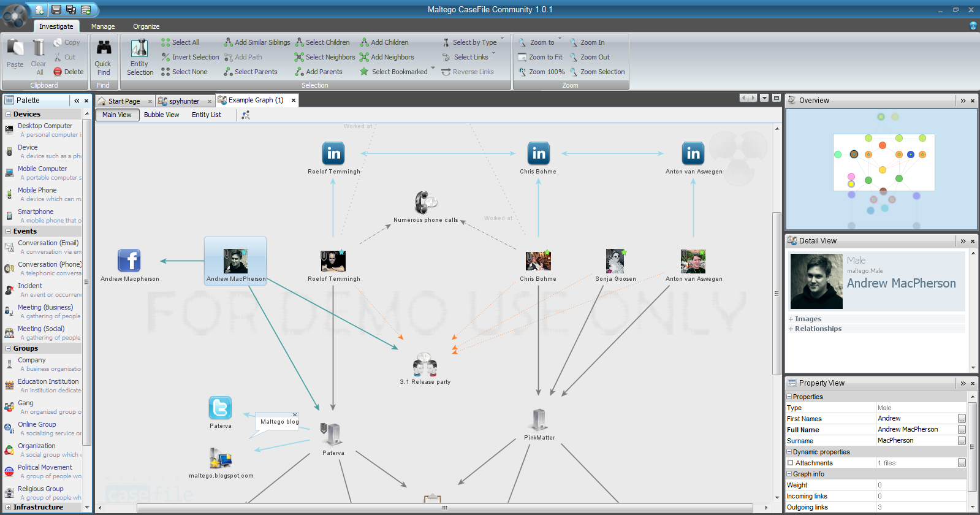Select the Chris Bohme LinkedIn node

point(539,153)
